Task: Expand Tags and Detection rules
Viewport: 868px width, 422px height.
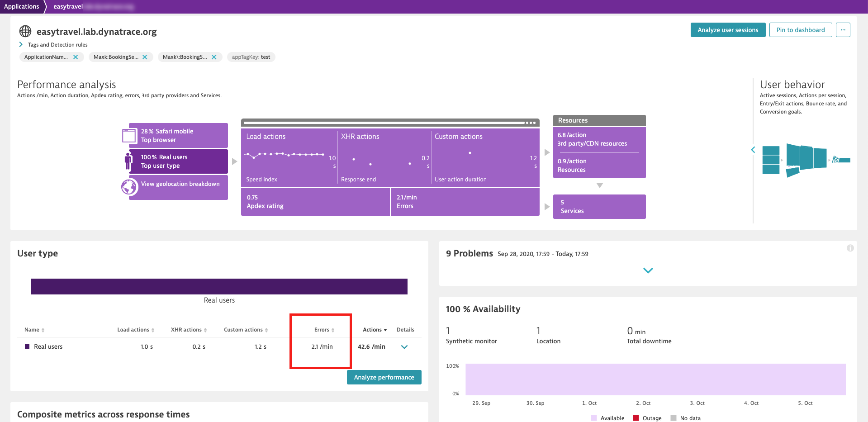Action: (21, 44)
